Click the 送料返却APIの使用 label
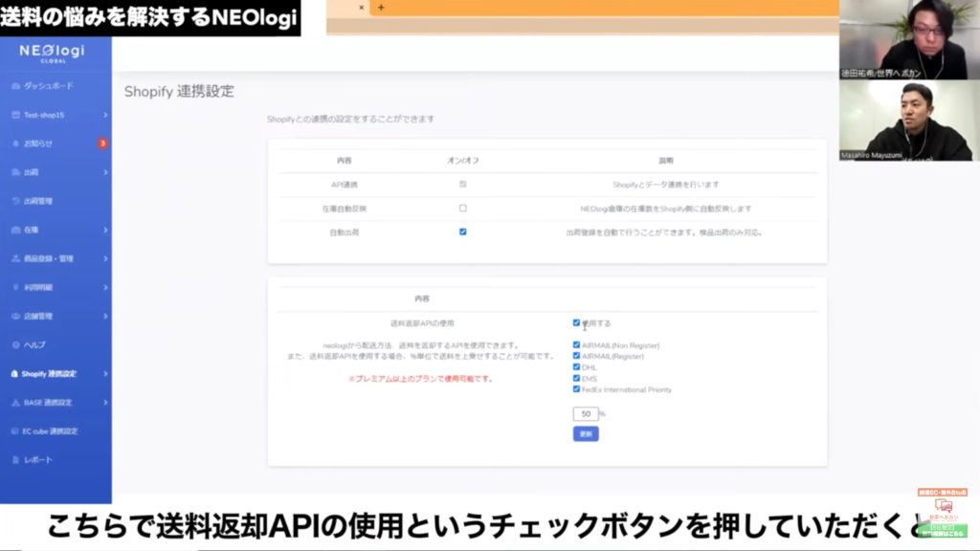The height and width of the screenshot is (551, 980). pos(422,323)
